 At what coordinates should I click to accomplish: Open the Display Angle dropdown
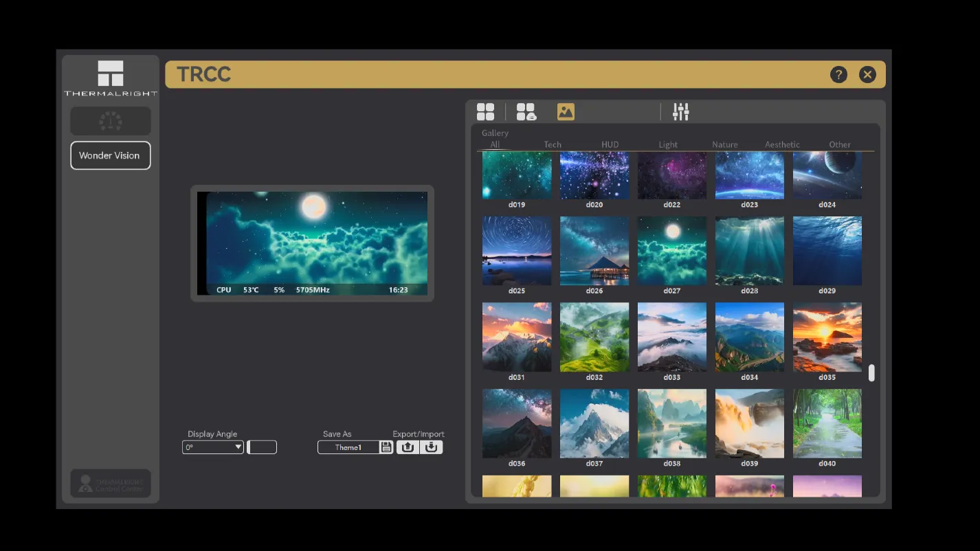coord(213,447)
